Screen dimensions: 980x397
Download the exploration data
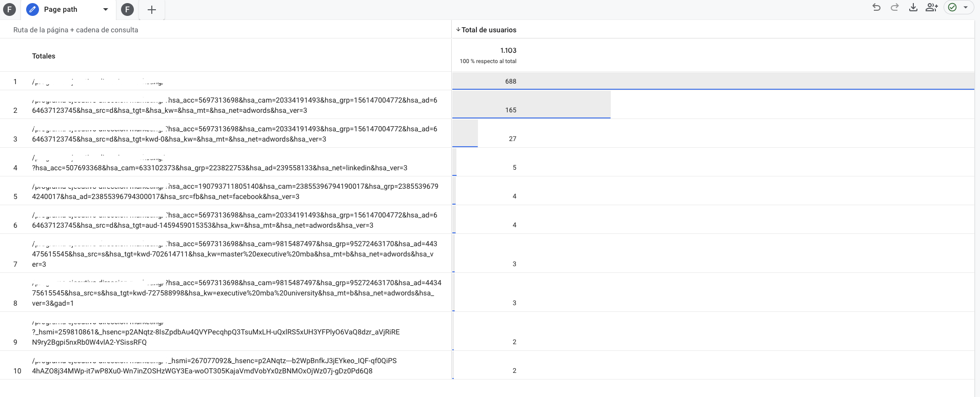tap(913, 7)
